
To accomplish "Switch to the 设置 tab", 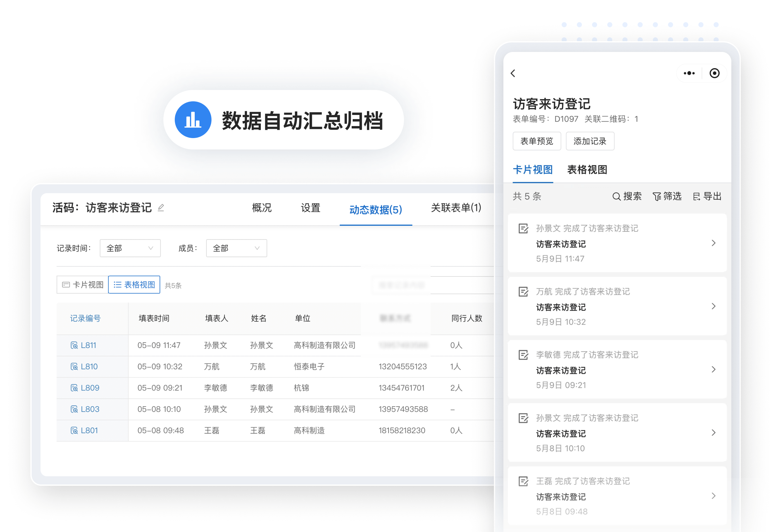I will coord(310,208).
